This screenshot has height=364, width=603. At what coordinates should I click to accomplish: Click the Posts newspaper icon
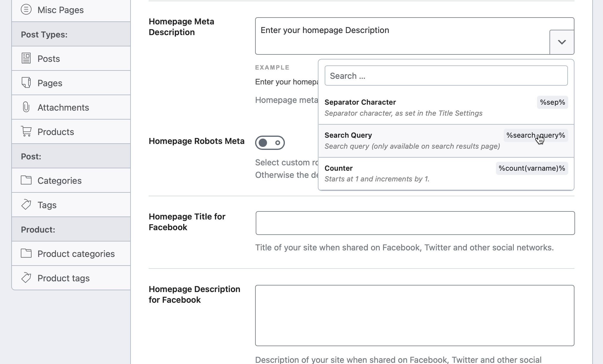[x=26, y=58]
